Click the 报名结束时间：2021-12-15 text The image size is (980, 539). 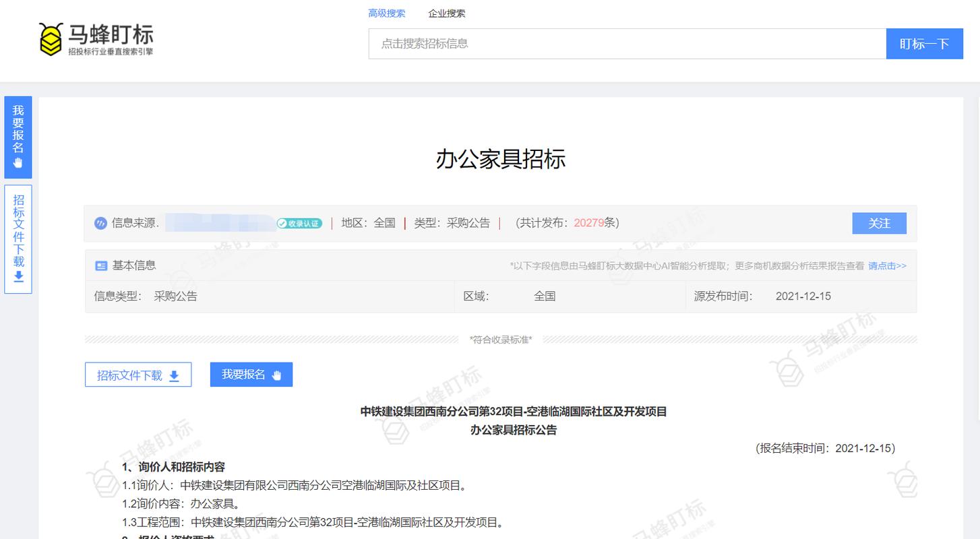pos(825,448)
